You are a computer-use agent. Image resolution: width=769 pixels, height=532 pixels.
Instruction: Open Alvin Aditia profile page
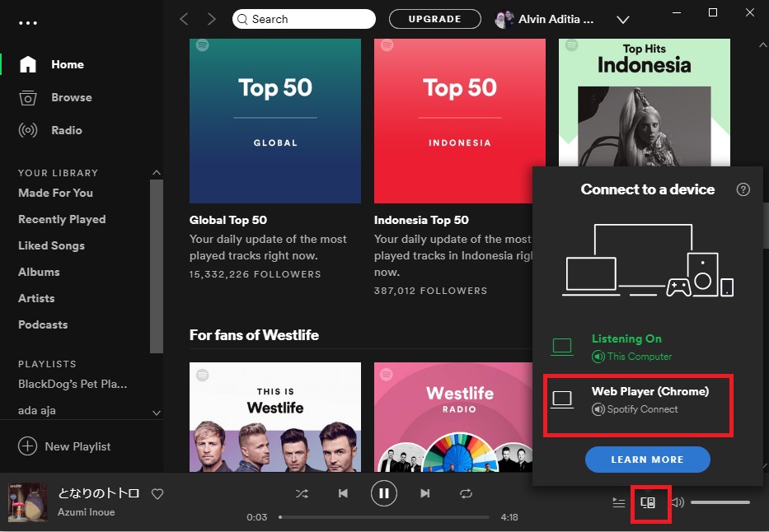tap(556, 19)
